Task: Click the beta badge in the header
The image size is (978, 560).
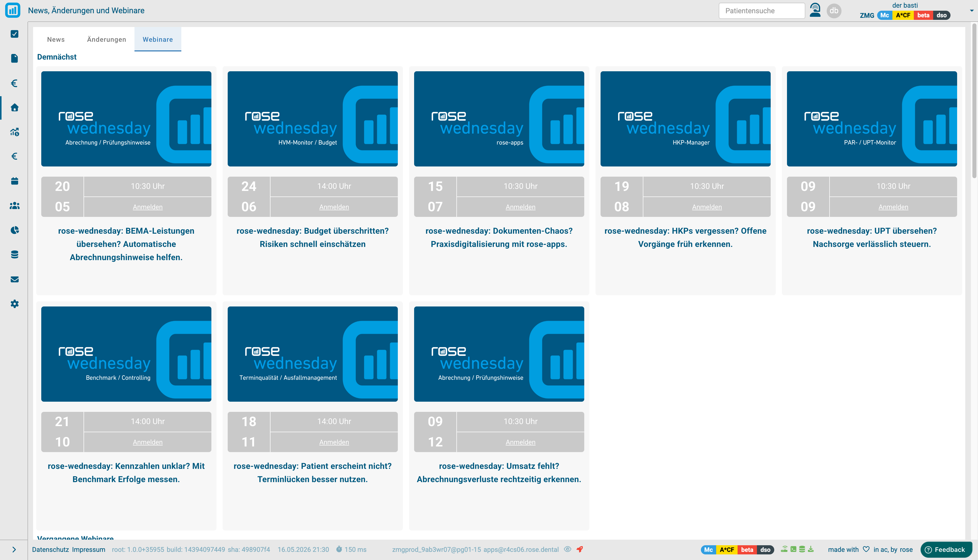Action: click(x=923, y=15)
